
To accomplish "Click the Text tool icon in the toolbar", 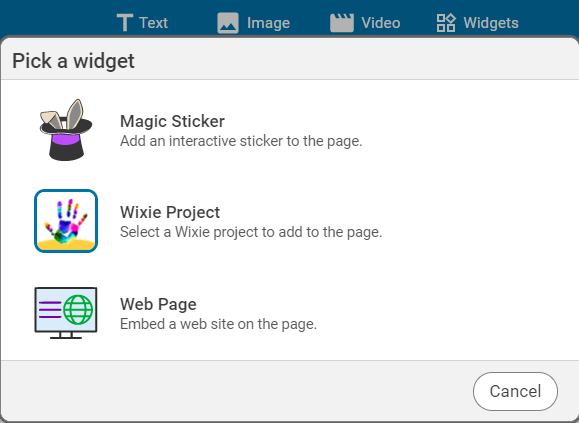I will point(125,23).
